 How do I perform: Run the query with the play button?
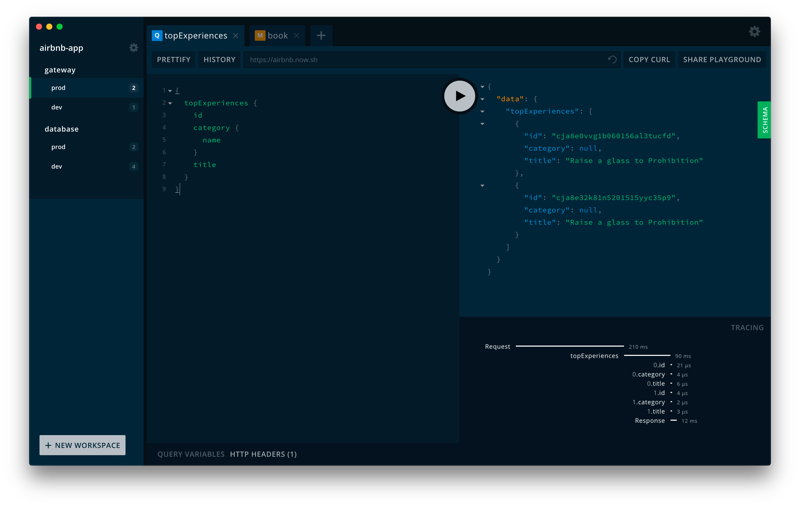pos(459,96)
